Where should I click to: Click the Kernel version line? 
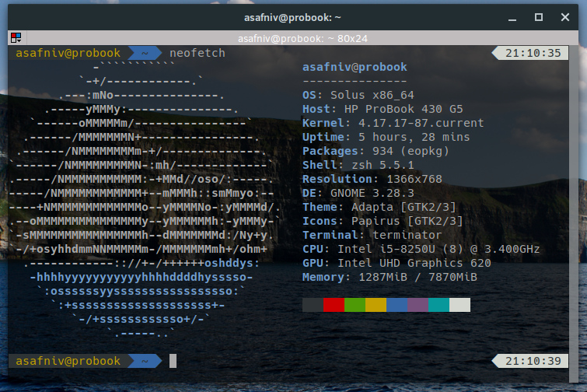click(x=393, y=123)
